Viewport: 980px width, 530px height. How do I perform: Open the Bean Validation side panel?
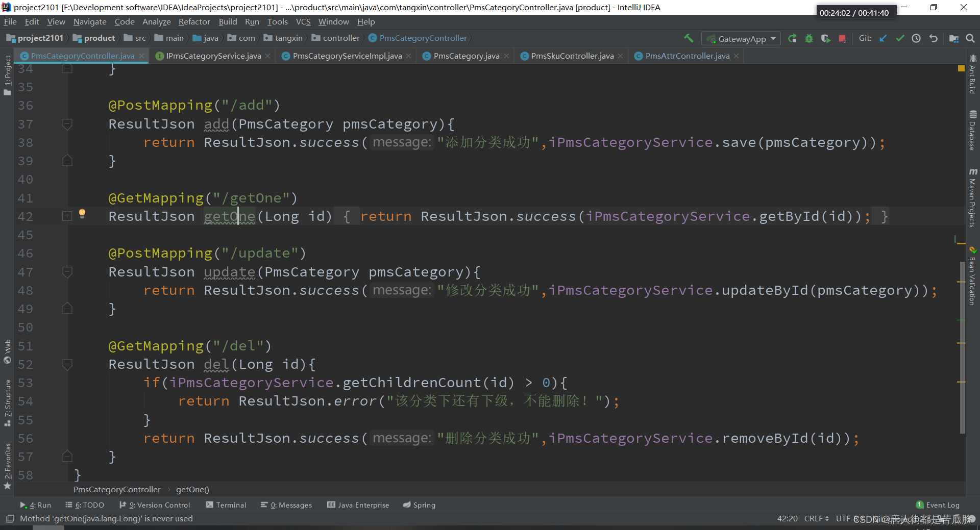973,276
